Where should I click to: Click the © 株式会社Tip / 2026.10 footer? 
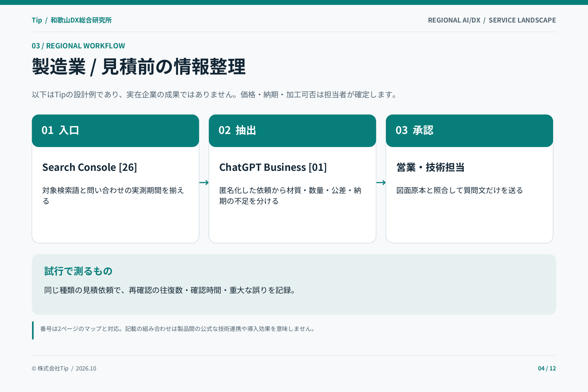tap(64, 368)
